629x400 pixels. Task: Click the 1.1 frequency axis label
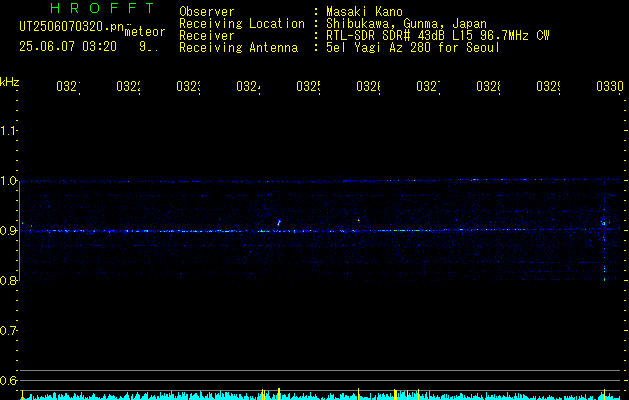(x=8, y=130)
